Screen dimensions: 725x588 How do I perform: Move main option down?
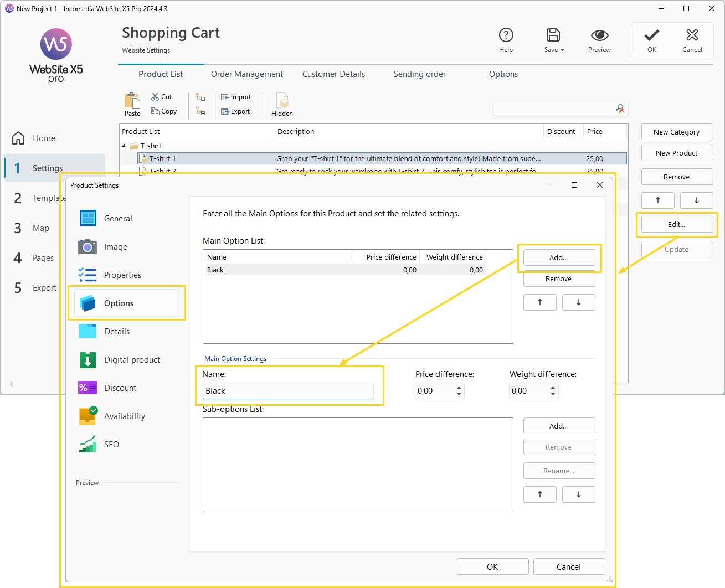(579, 302)
